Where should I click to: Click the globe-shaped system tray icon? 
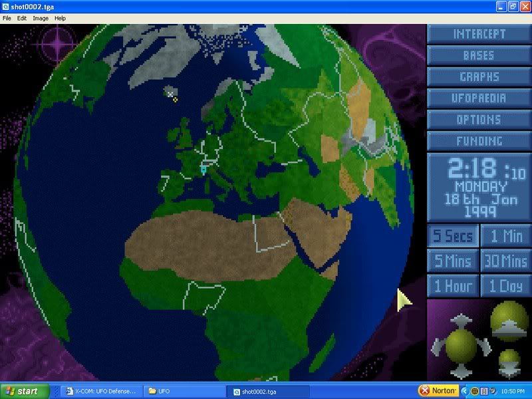(x=475, y=391)
